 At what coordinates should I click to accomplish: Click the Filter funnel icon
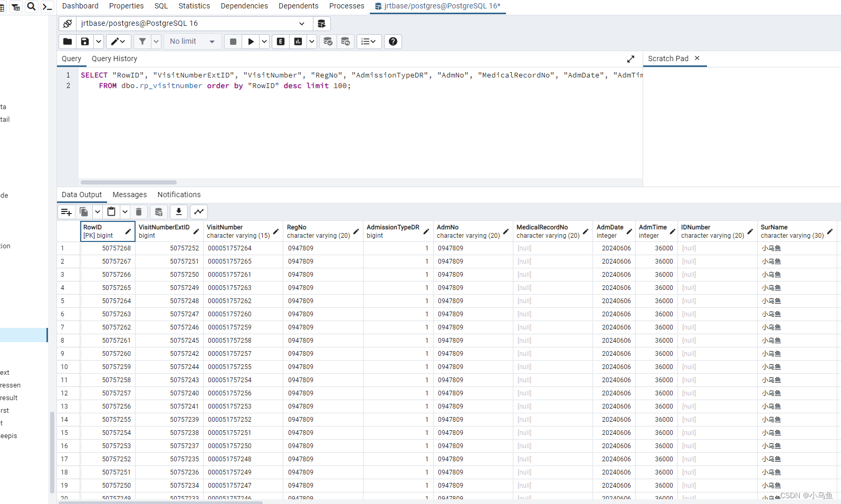pyautogui.click(x=142, y=42)
